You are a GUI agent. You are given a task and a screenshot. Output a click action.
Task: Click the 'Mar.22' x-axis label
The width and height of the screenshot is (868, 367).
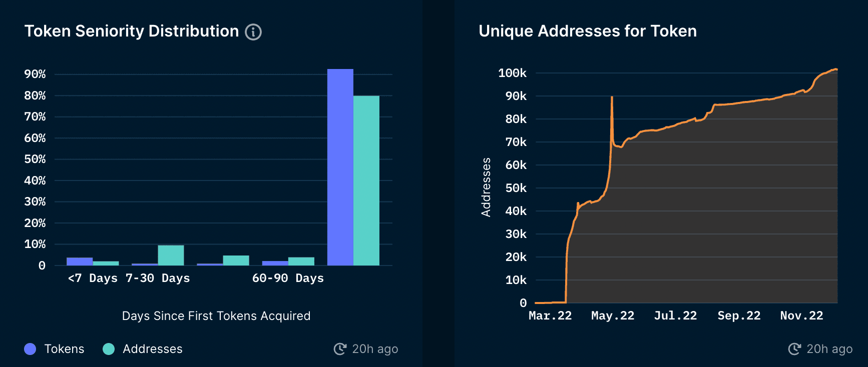pyautogui.click(x=550, y=315)
